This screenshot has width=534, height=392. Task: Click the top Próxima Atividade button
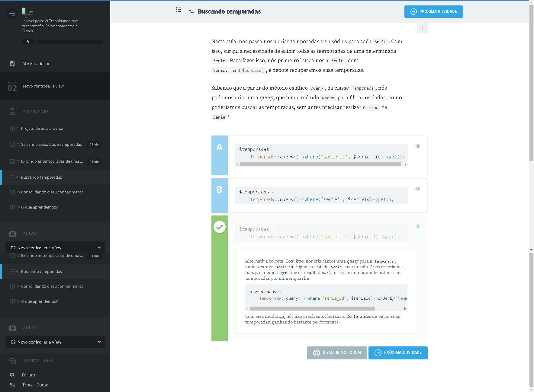(x=433, y=11)
